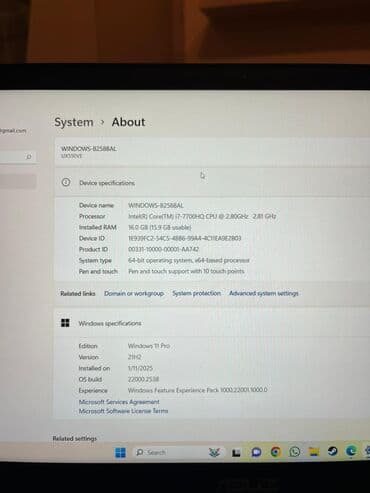370x493 pixels.
Task: Expand the Device specifications section header
Action: (212, 182)
